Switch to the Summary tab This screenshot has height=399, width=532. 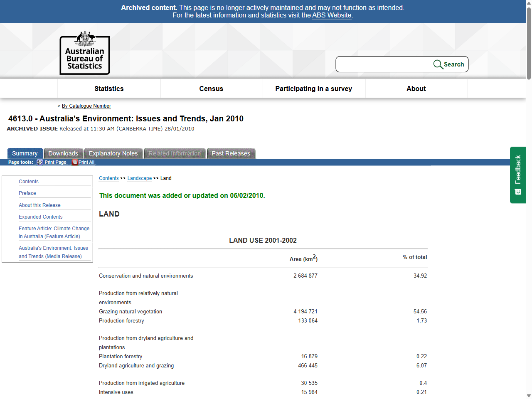pyautogui.click(x=25, y=153)
